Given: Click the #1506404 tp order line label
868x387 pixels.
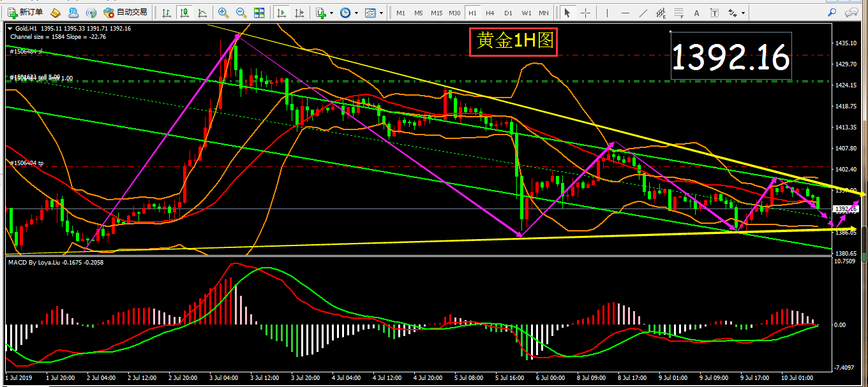Looking at the screenshot, I should [x=27, y=164].
